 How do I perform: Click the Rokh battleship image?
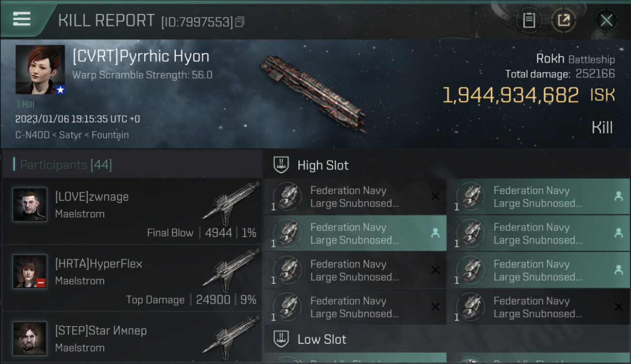coord(313,93)
